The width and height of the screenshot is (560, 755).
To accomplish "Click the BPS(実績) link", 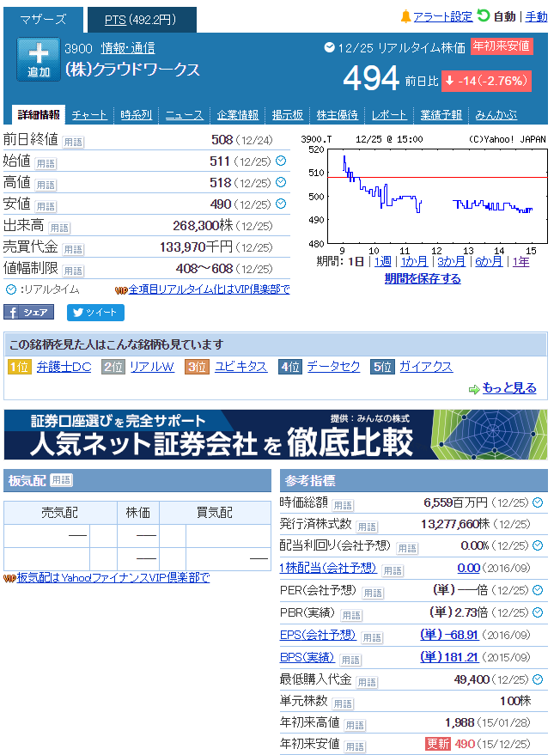I will coord(307,657).
